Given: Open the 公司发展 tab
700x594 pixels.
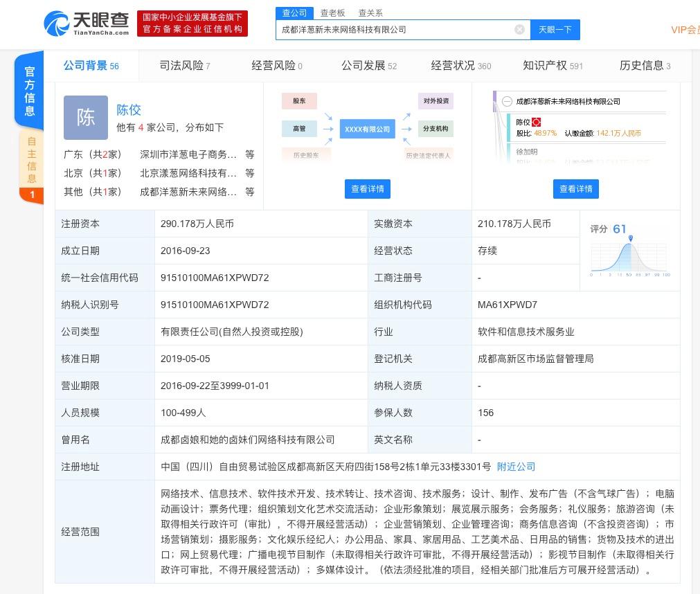Looking at the screenshot, I should click(369, 66).
